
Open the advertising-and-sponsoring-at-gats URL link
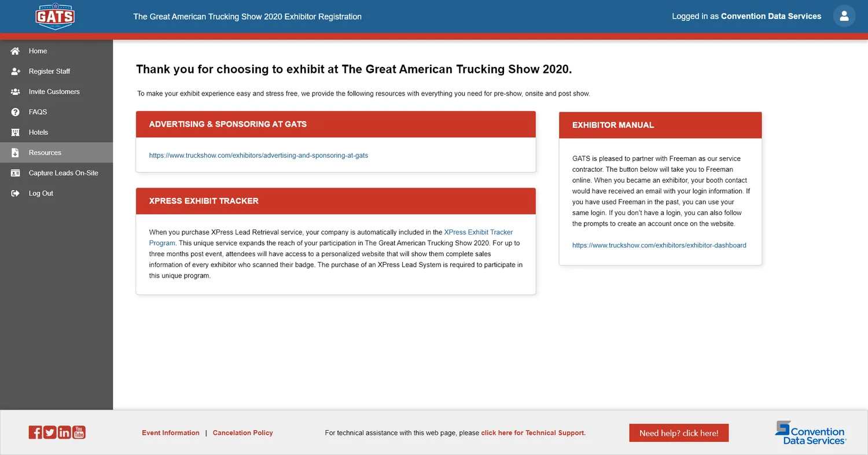[x=259, y=156]
